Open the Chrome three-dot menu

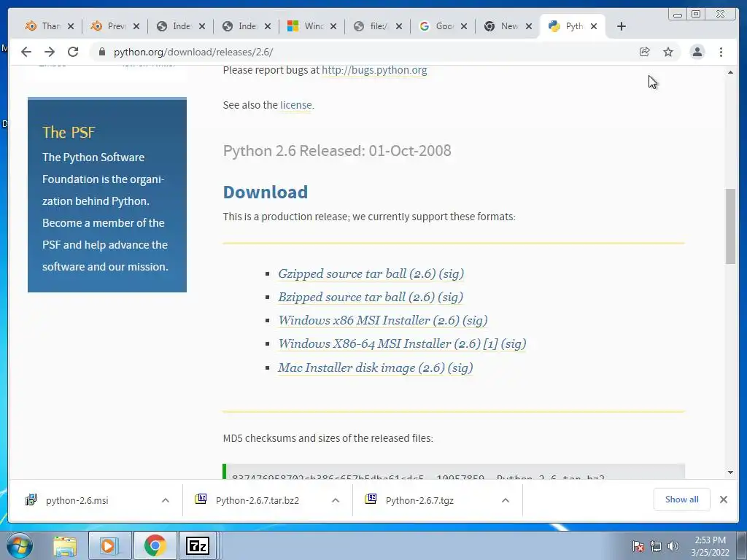coord(721,52)
